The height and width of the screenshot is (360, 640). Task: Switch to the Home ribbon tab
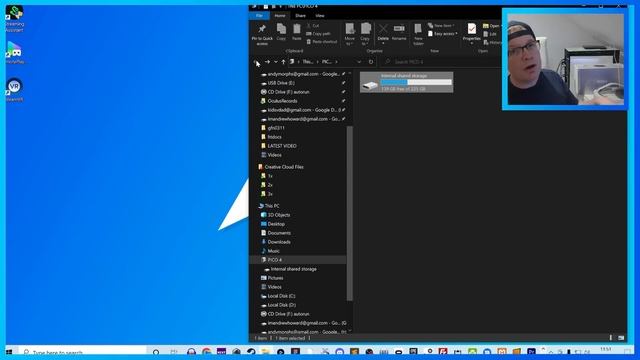pyautogui.click(x=280, y=16)
